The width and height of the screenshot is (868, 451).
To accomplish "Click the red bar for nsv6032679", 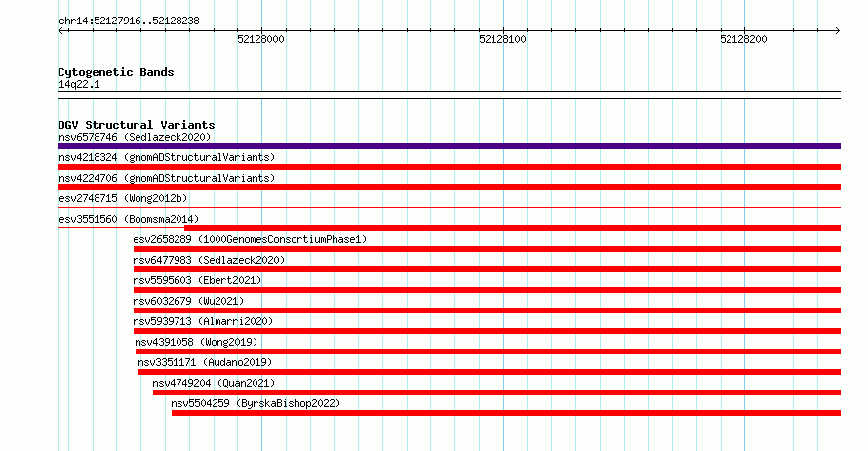I will pyautogui.click(x=487, y=310).
